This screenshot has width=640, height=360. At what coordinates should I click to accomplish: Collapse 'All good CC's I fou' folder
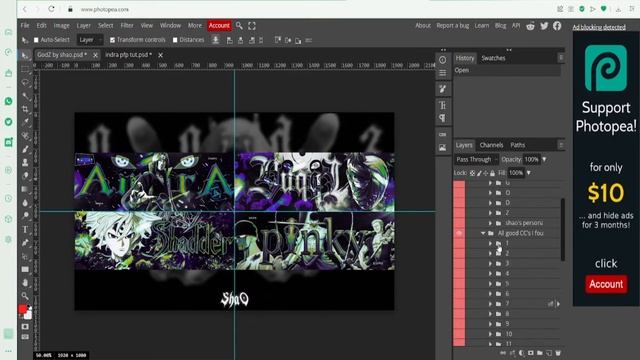click(483, 233)
